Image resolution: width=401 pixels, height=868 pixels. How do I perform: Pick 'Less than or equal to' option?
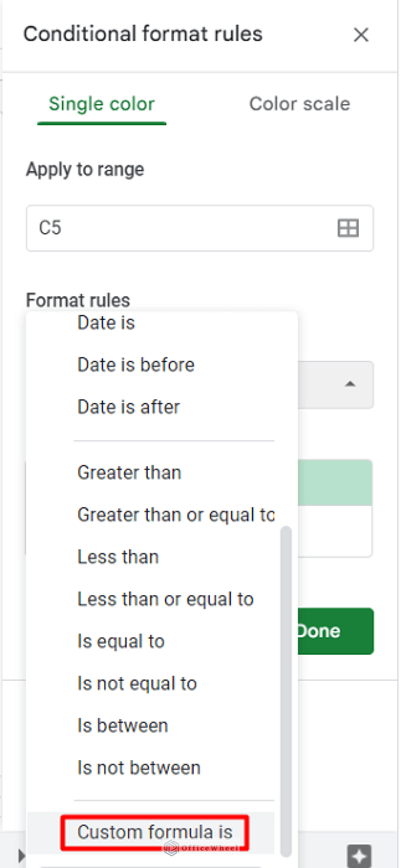[x=166, y=599]
